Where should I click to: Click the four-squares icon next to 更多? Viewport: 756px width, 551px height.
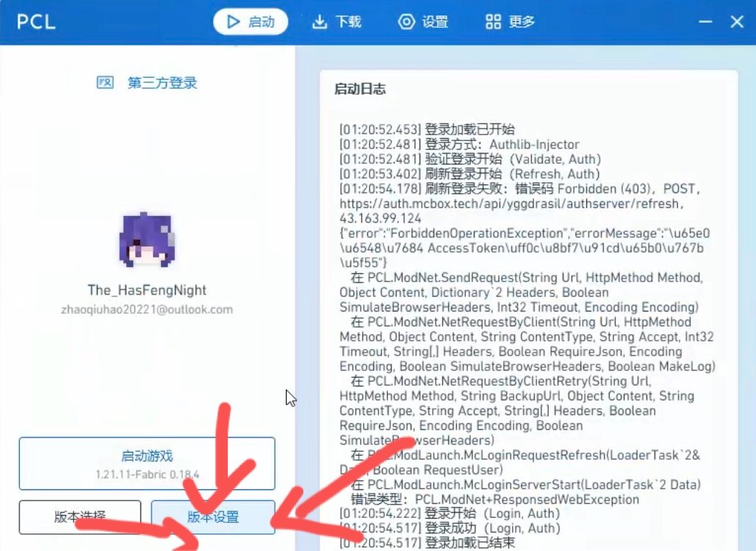click(x=493, y=22)
